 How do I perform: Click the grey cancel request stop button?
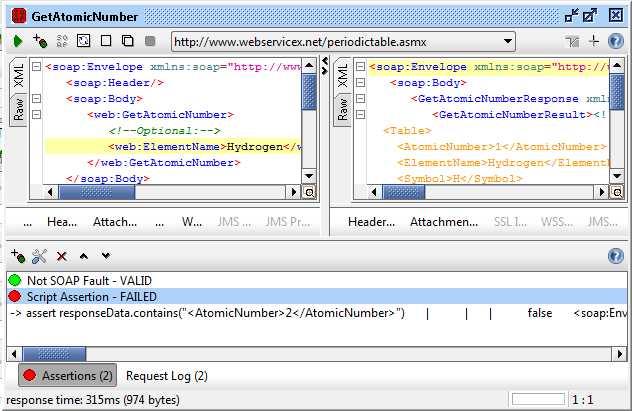150,41
